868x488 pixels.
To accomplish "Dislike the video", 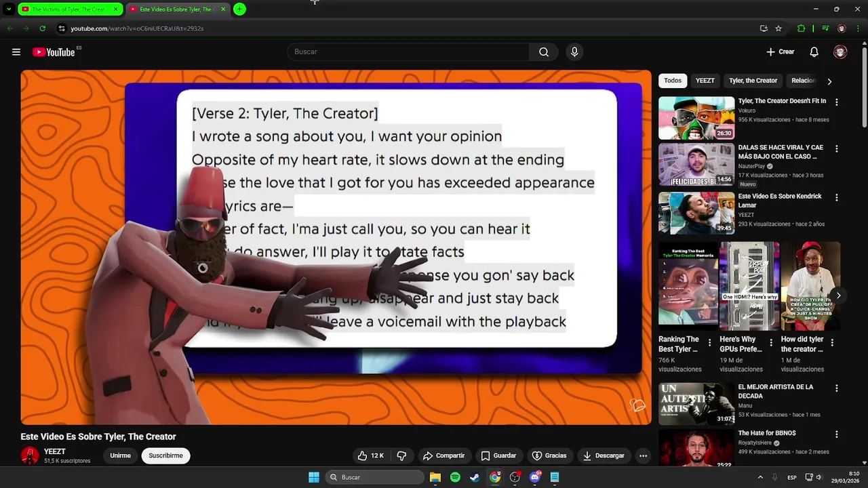I will pyautogui.click(x=401, y=455).
